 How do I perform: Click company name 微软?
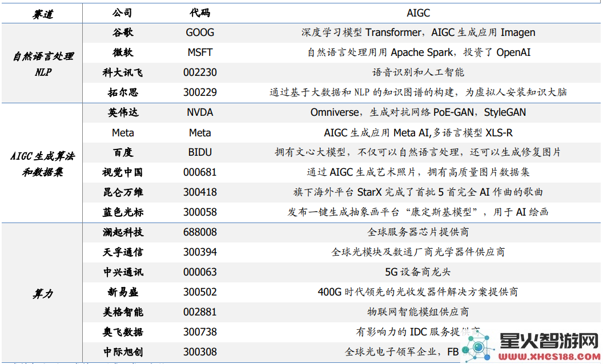123,52
